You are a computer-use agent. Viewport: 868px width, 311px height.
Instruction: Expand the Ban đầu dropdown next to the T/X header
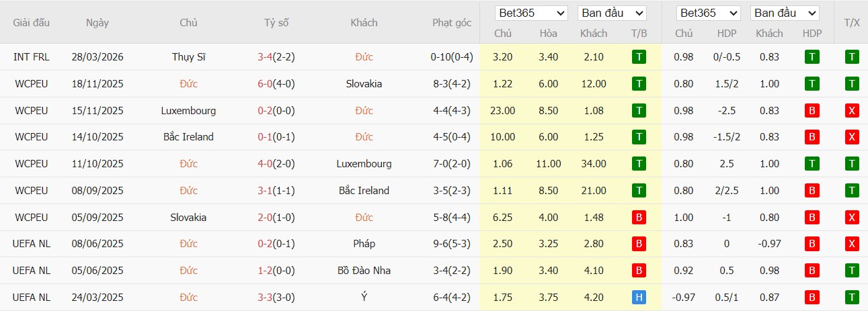point(785,13)
